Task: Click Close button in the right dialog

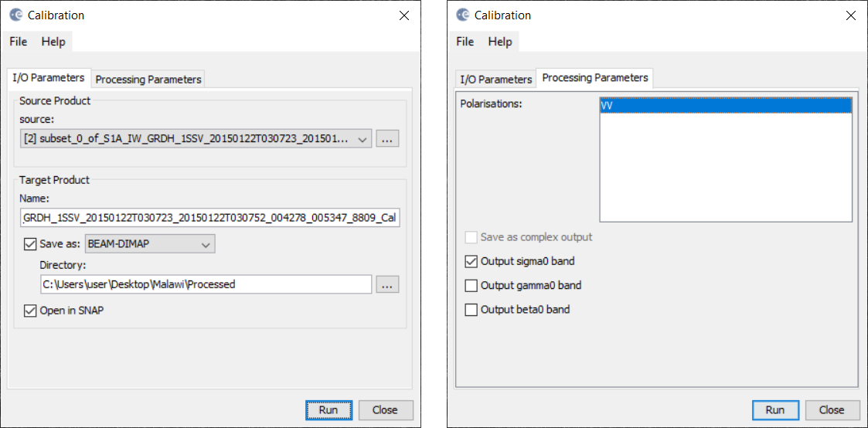Action: pyautogui.click(x=832, y=409)
